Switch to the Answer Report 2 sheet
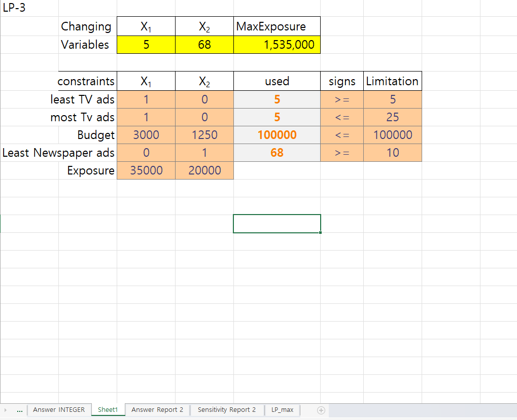The image size is (517, 420). 156,410
